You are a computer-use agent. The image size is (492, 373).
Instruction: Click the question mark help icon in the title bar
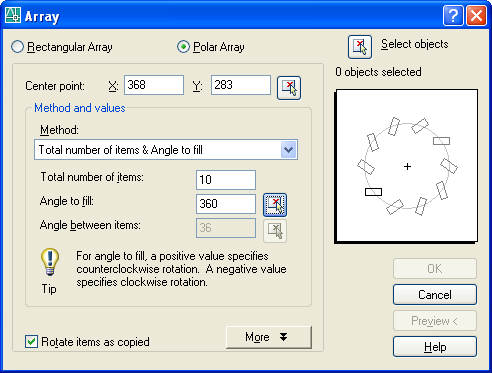[x=453, y=16]
